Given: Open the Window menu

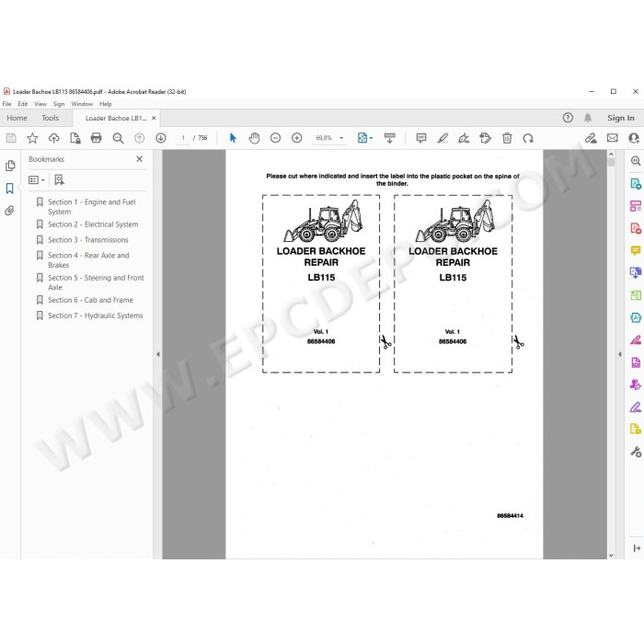Looking at the screenshot, I should click(x=82, y=104).
